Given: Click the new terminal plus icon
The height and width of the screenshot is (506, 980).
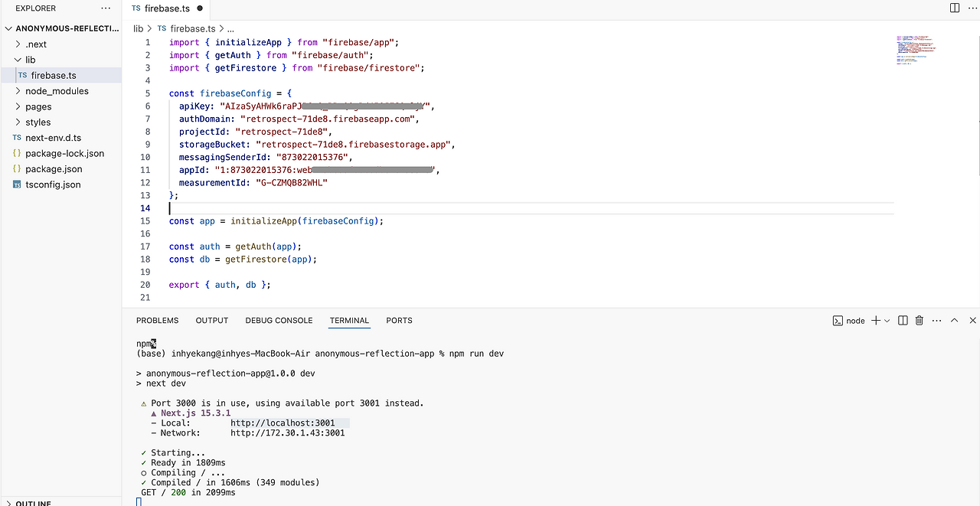Looking at the screenshot, I should pos(876,321).
